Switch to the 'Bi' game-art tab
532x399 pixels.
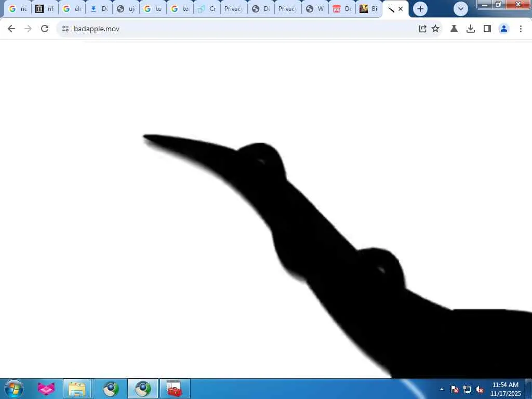pyautogui.click(x=369, y=9)
